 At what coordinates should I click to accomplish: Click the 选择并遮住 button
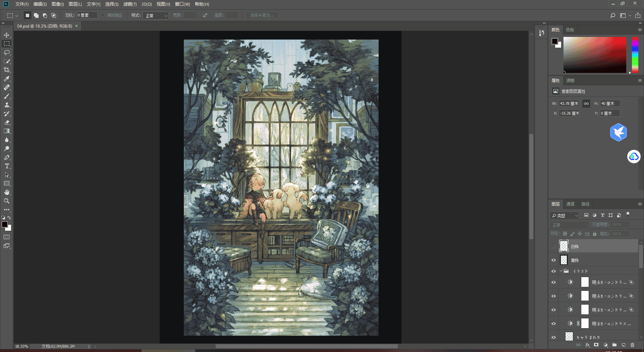pyautogui.click(x=262, y=15)
